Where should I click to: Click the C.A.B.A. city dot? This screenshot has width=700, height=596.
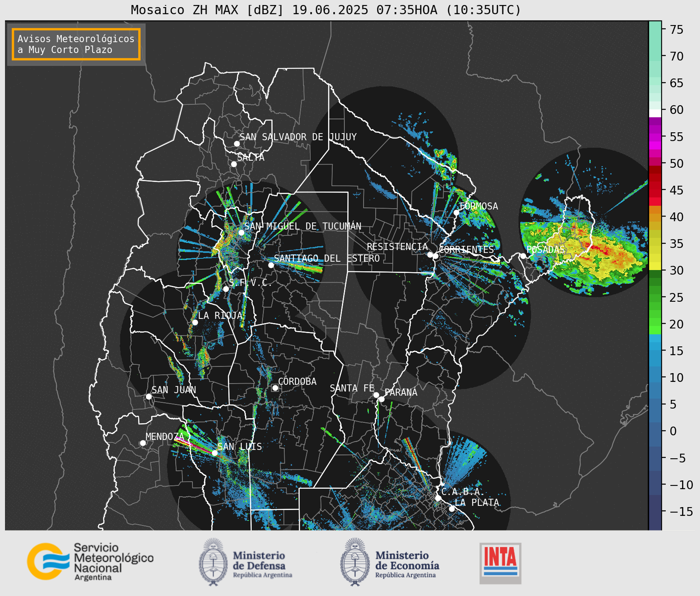pos(438,498)
